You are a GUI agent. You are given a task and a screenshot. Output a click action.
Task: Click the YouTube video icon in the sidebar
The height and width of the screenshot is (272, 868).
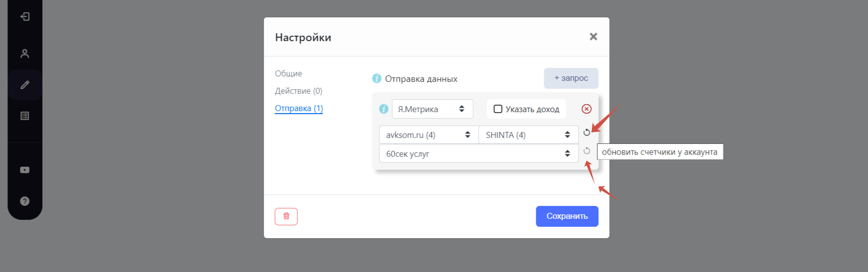point(25,170)
